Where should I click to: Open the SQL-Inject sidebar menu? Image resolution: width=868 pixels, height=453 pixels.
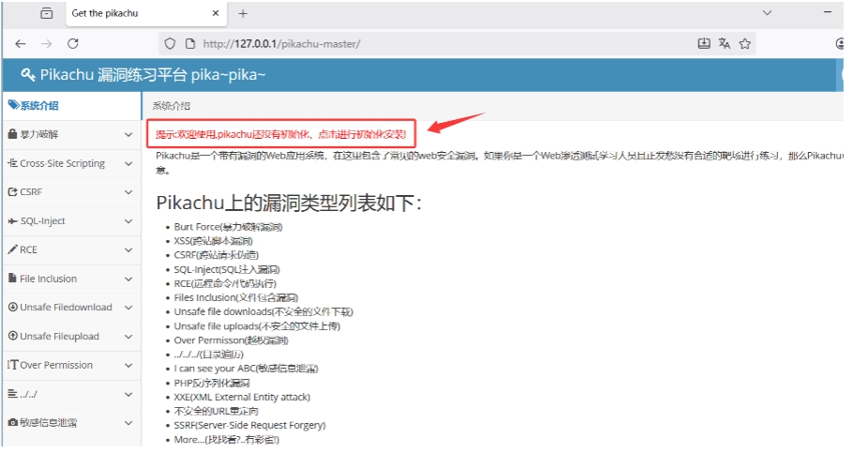[72, 221]
